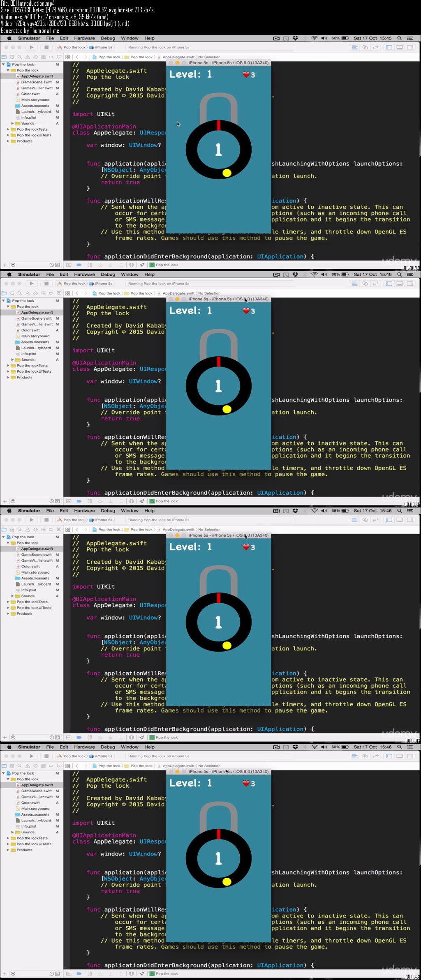Image resolution: width=421 pixels, height=980 pixels.
Task: Toggle the Navigator panel in the 15:45 frame
Action: 389,47
